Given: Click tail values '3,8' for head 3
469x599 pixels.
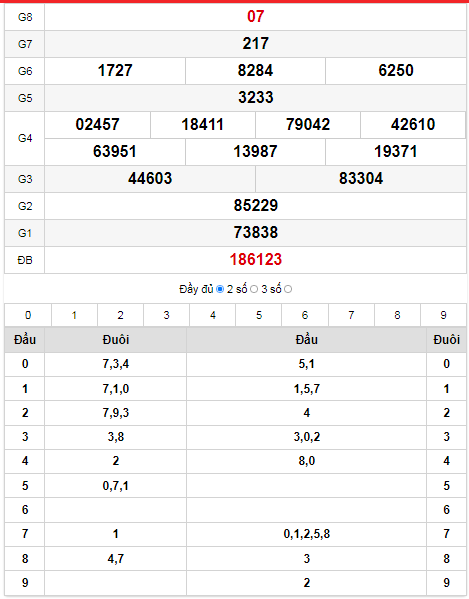Looking at the screenshot, I should coord(116,437).
